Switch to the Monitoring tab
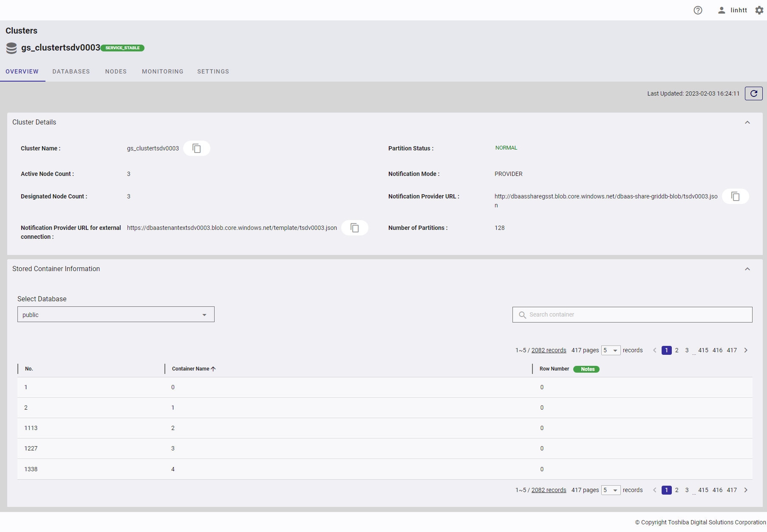This screenshot has height=532, width=767. [x=162, y=71]
